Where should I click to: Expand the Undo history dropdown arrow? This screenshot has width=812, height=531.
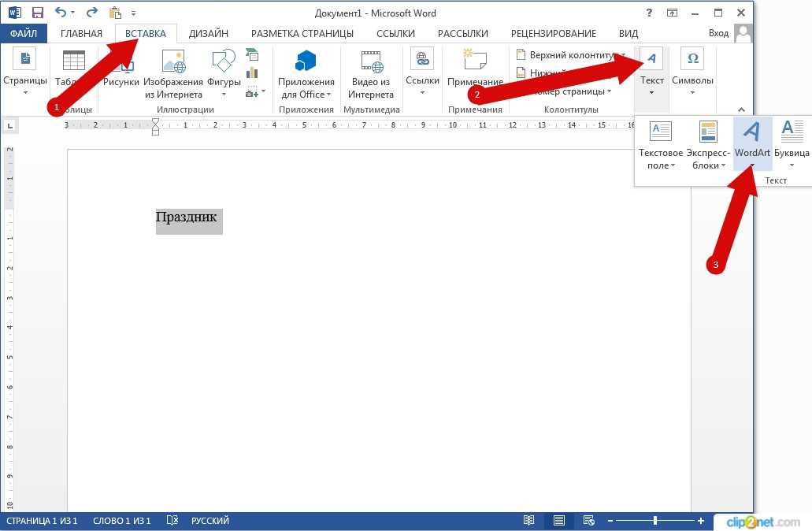72,13
